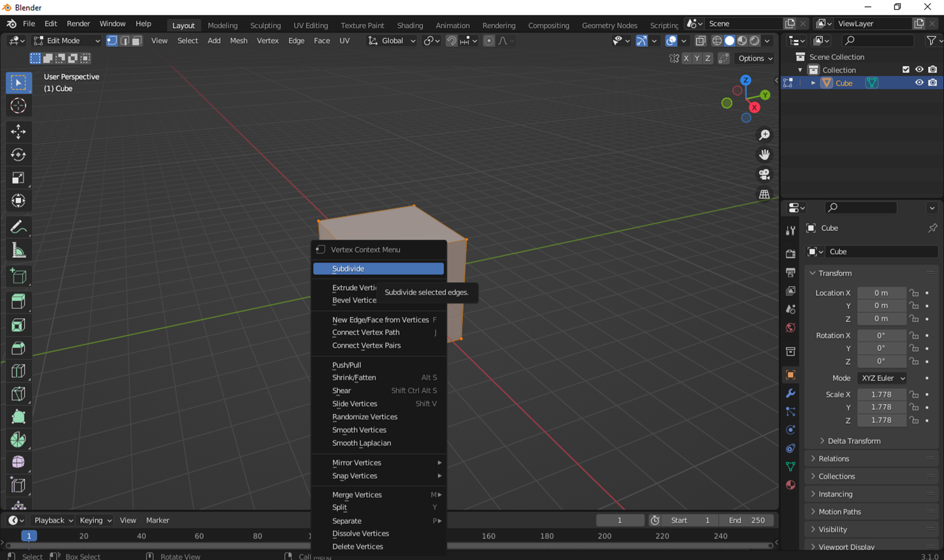This screenshot has height=560, width=944.
Task: Open the Render properties tab
Action: [x=790, y=254]
